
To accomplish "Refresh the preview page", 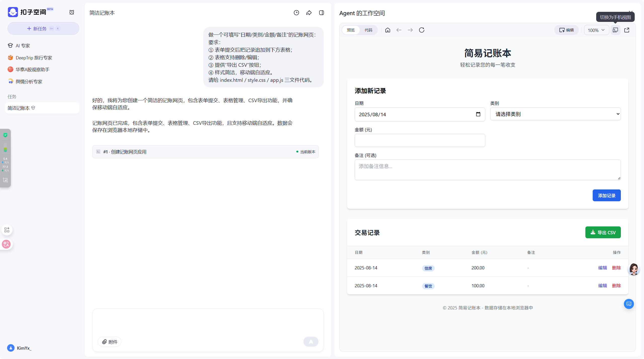I will click(x=422, y=30).
